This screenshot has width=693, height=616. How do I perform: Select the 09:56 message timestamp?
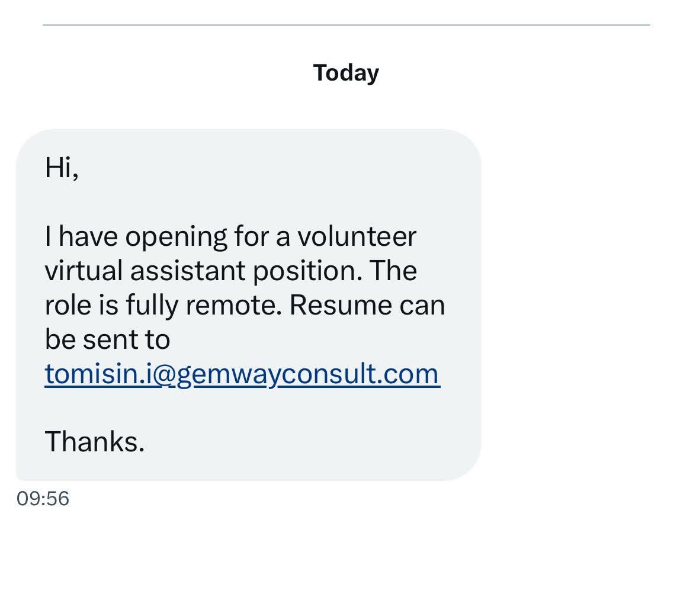point(43,498)
